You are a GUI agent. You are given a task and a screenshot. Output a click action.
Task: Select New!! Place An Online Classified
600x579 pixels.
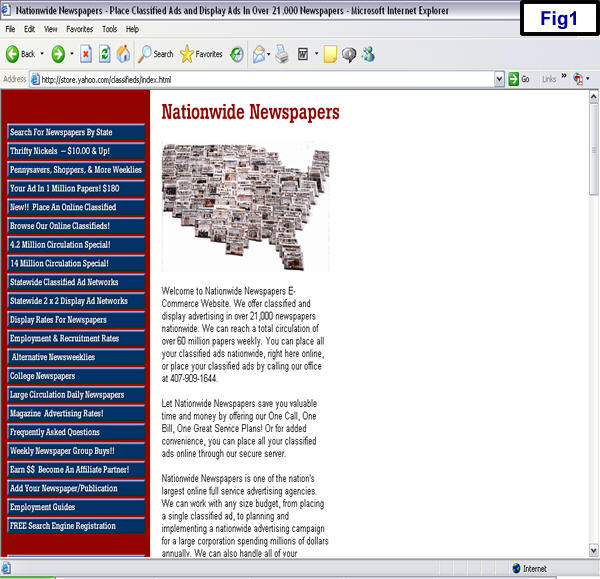(76, 207)
